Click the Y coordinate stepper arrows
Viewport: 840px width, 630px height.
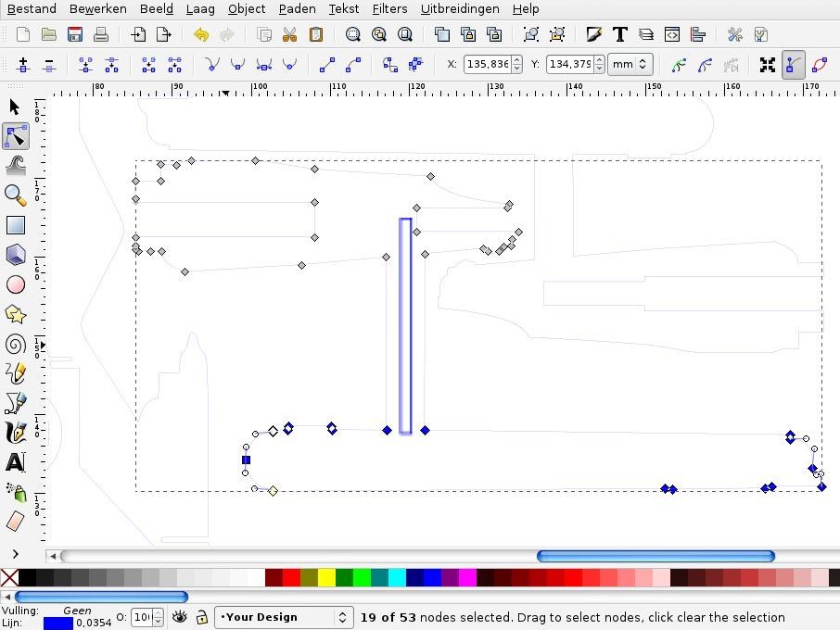click(x=600, y=64)
